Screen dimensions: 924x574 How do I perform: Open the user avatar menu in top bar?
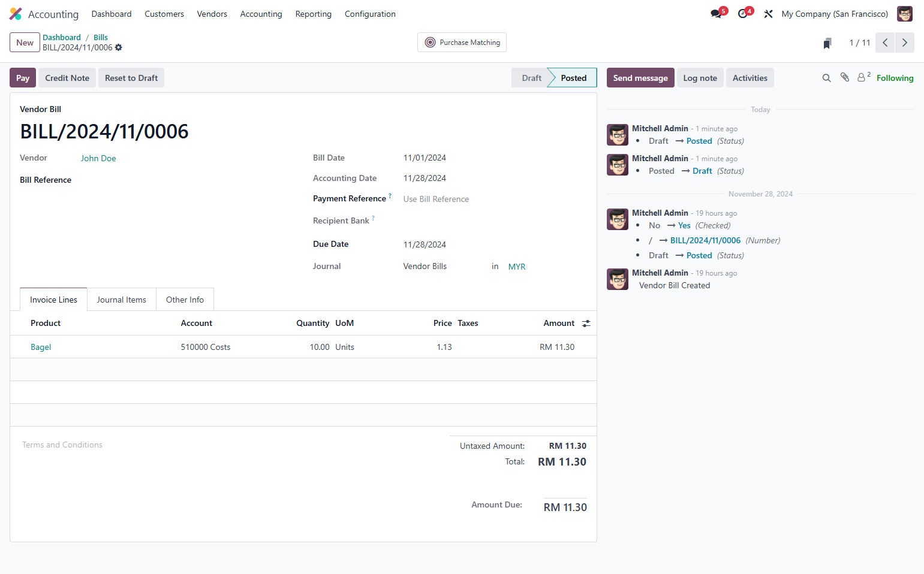905,14
